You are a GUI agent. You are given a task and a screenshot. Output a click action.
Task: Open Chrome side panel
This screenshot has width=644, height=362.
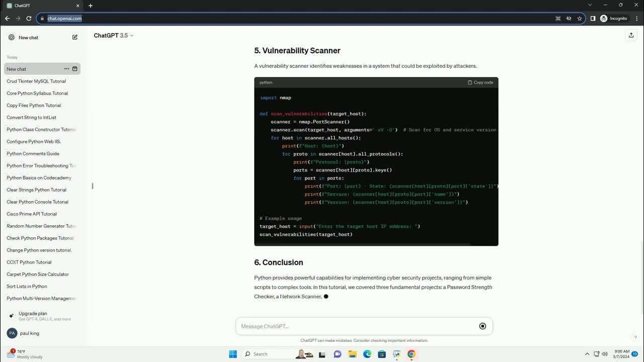point(593,18)
